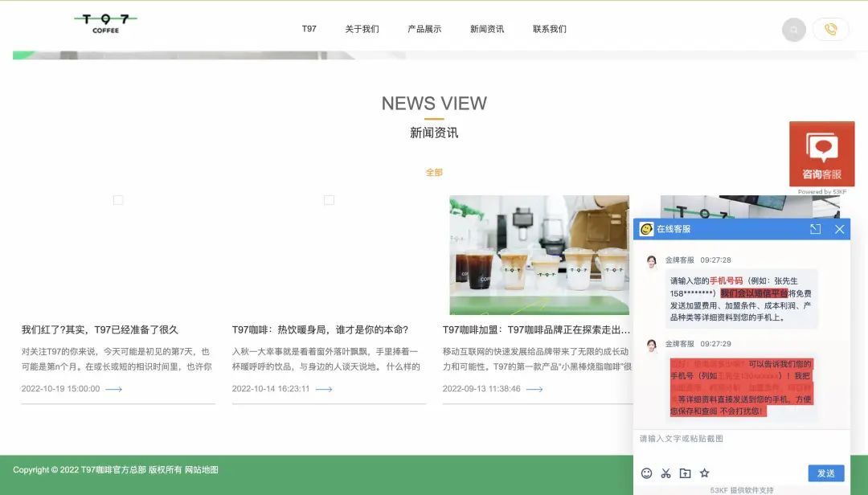The image size is (868, 495).
Task: Open the T97 menu item
Action: [309, 29]
